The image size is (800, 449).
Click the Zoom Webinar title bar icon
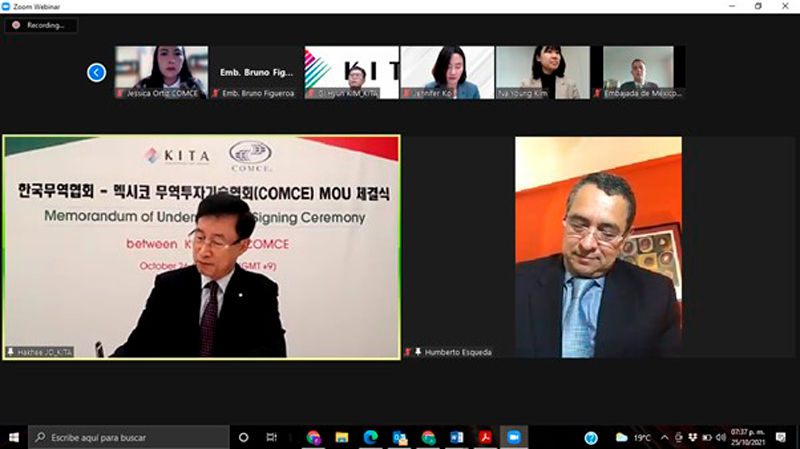(x=6, y=7)
